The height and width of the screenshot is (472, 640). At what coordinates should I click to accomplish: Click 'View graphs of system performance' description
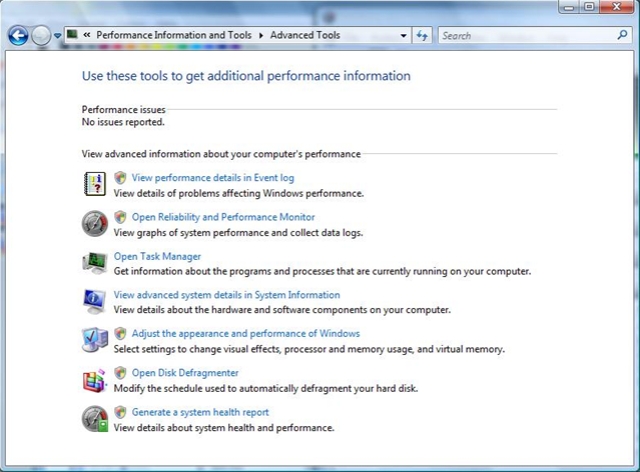(x=238, y=232)
